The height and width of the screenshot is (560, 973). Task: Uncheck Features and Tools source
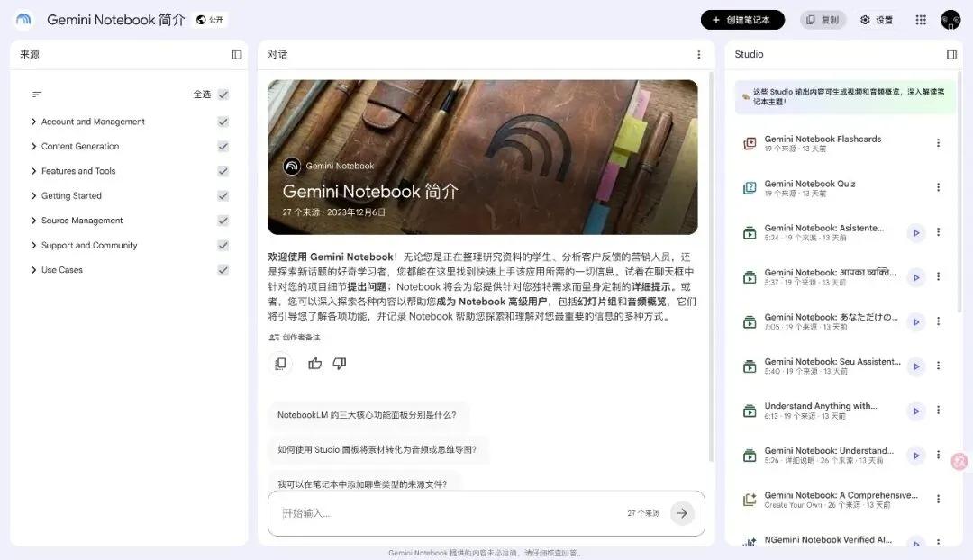click(x=223, y=171)
